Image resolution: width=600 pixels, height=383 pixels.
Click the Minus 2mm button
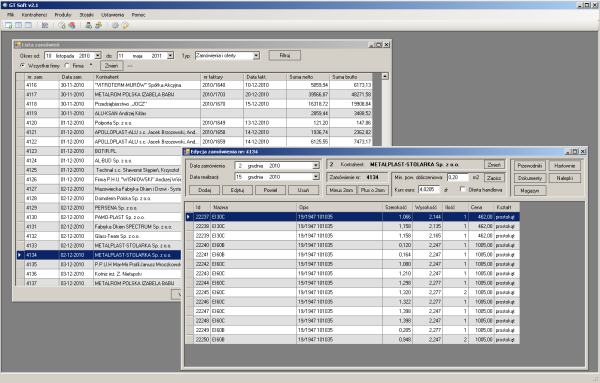pyautogui.click(x=341, y=190)
